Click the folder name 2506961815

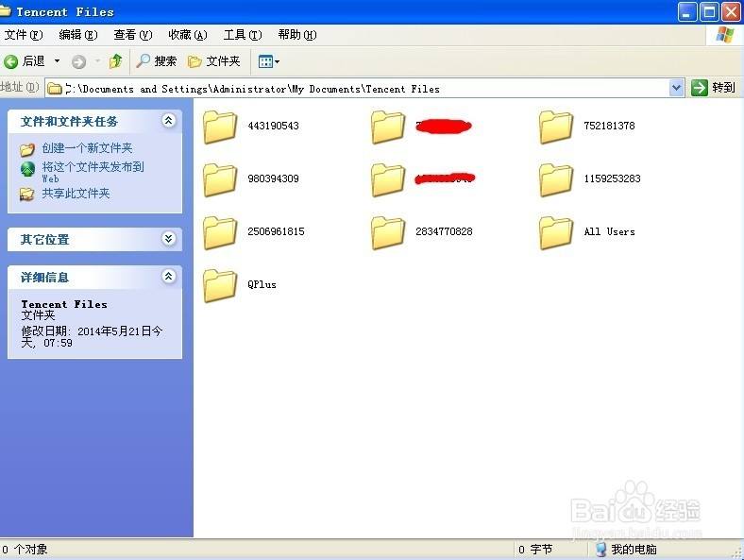pyautogui.click(x=276, y=231)
